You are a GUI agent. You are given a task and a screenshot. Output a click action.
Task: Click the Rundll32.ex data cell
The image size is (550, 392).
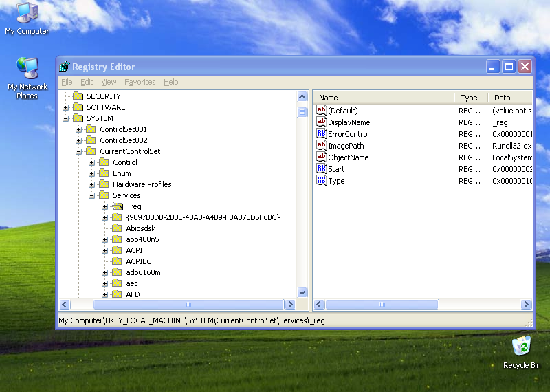[x=512, y=146]
